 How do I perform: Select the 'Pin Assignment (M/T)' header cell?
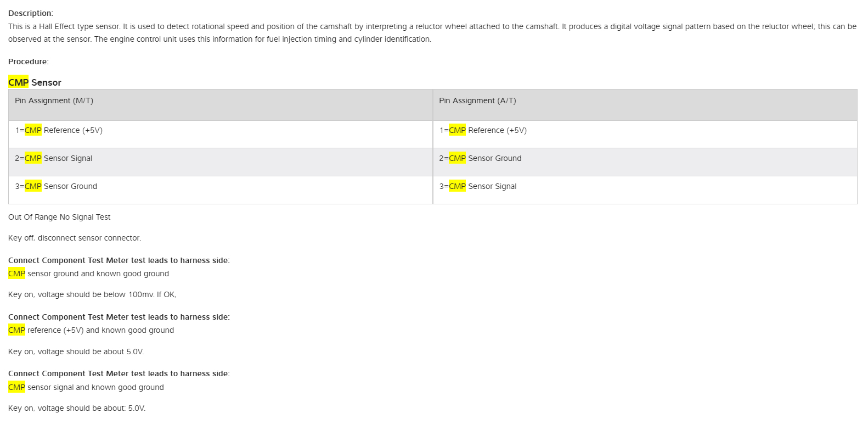[54, 101]
